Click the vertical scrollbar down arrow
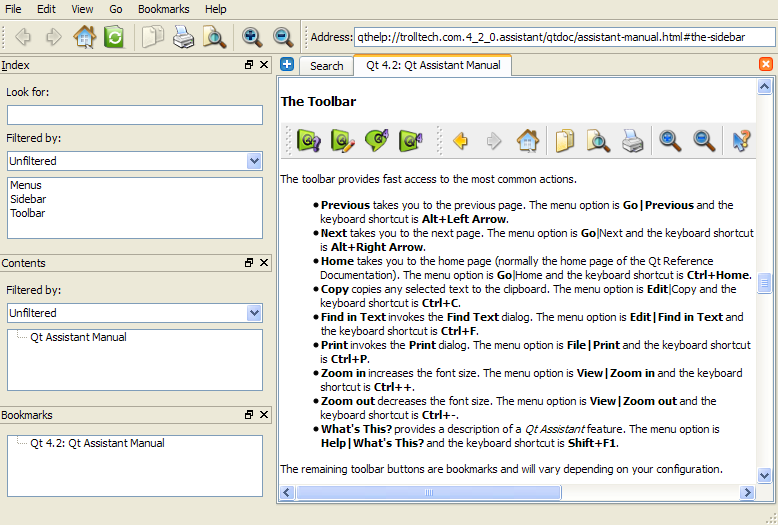 tap(764, 475)
